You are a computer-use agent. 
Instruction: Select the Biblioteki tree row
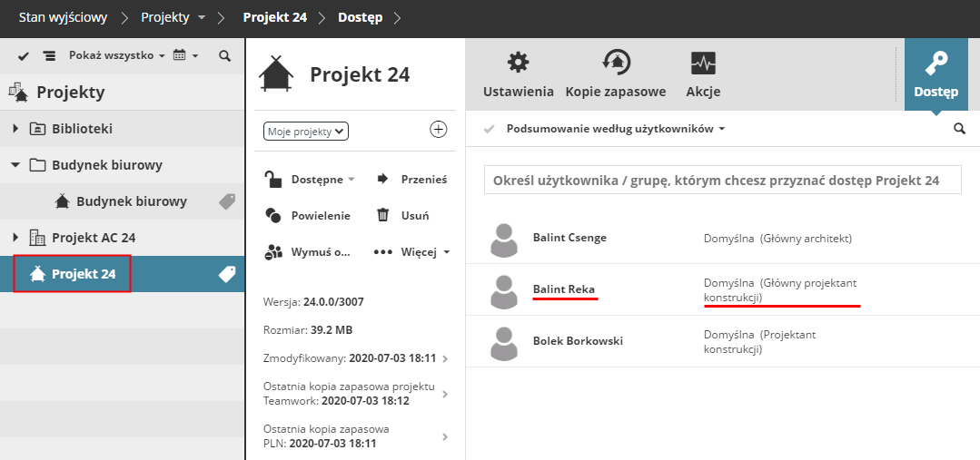122,129
